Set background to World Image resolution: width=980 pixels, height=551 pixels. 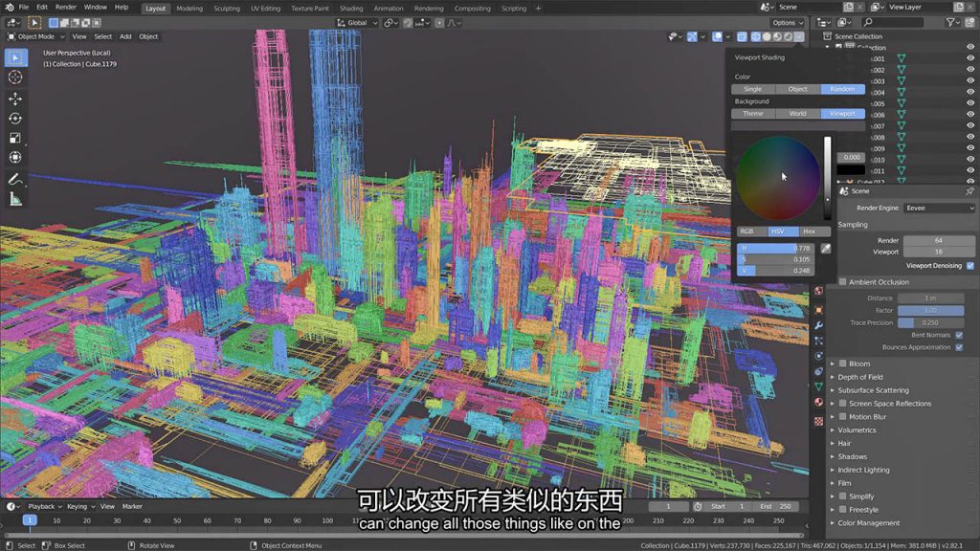[797, 114]
